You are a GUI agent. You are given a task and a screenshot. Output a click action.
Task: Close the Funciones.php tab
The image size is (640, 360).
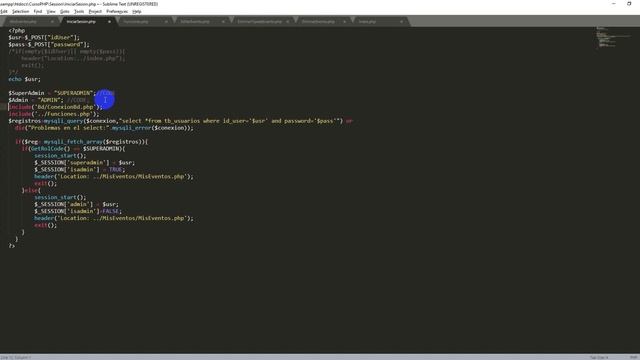tap(166, 21)
